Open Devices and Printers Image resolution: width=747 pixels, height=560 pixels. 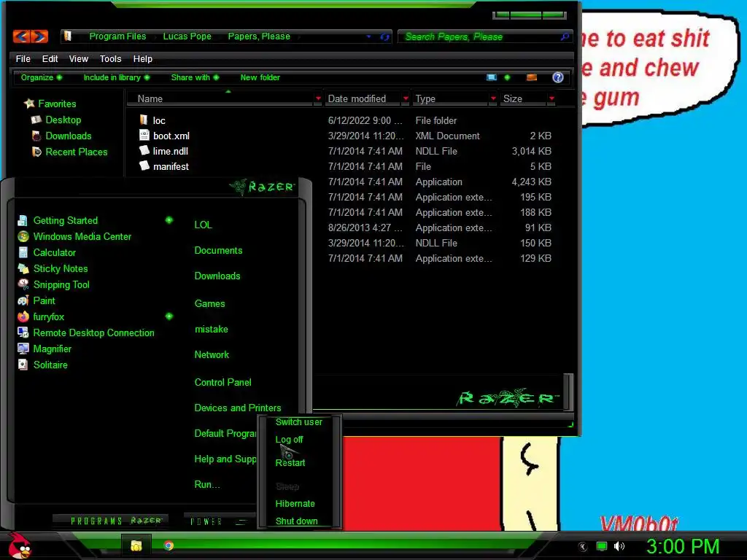pyautogui.click(x=238, y=408)
